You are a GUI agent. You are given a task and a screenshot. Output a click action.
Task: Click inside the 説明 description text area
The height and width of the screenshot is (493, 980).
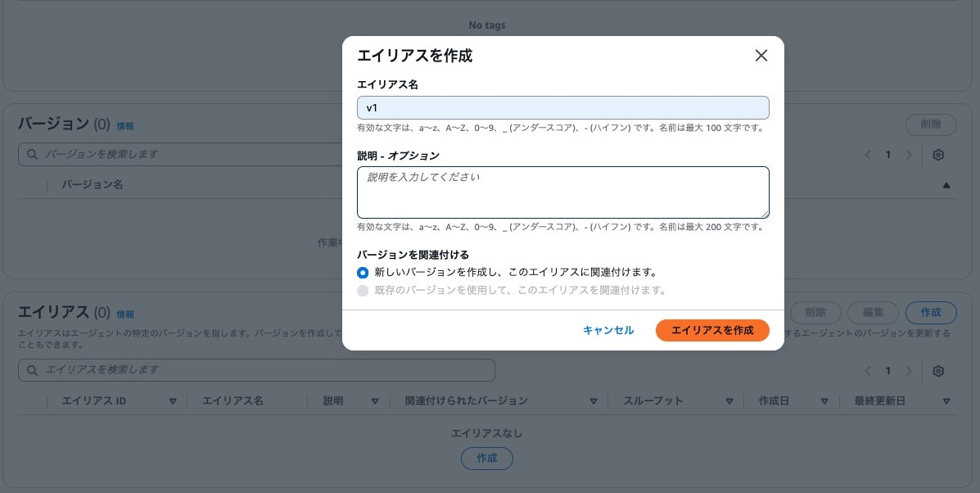[563, 192]
